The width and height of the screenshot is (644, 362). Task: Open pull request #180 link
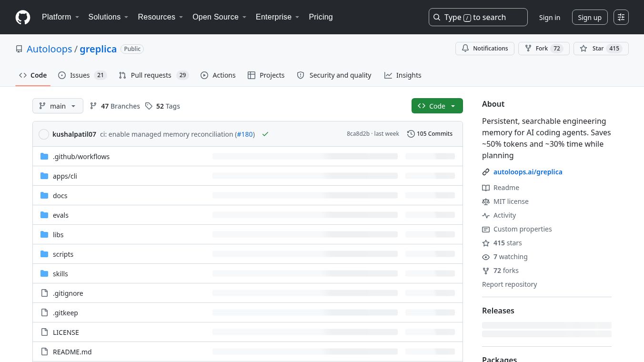pyautogui.click(x=245, y=134)
